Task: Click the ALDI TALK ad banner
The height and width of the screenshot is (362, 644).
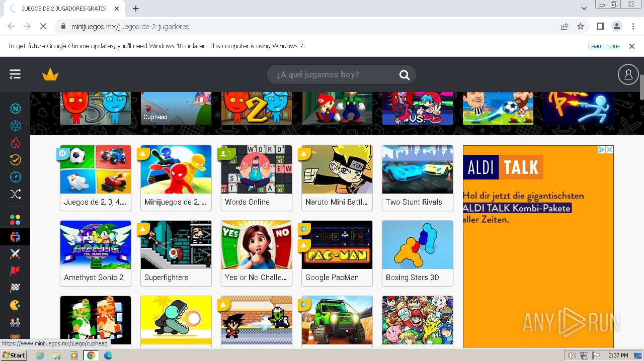Action: pyautogui.click(x=538, y=246)
